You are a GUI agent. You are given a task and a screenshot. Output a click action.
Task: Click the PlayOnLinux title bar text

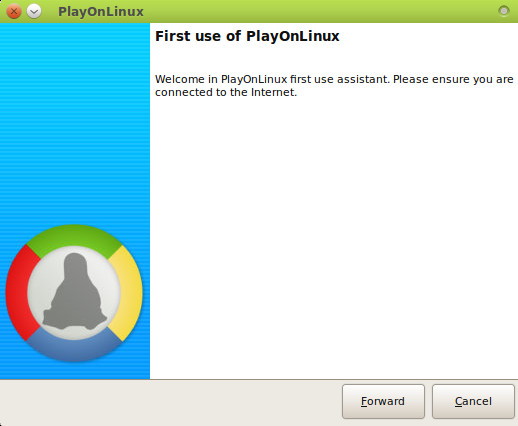[101, 12]
